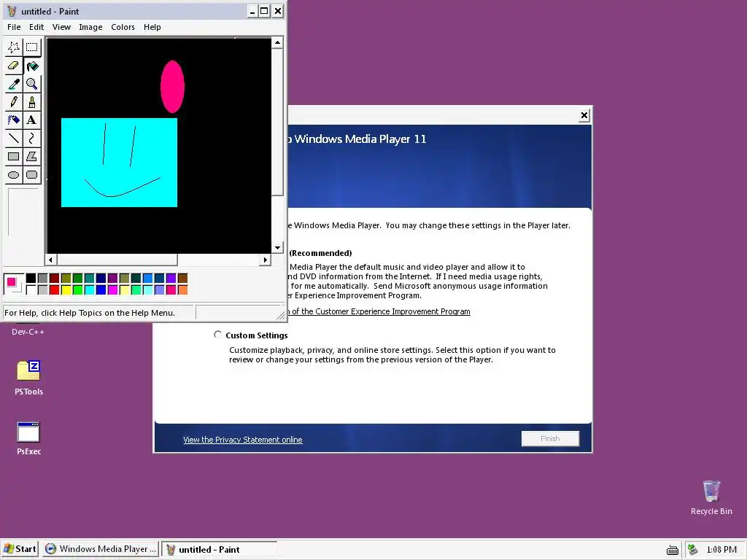Click the Paint icon in the window title bar
The image size is (747, 560).
(x=12, y=11)
